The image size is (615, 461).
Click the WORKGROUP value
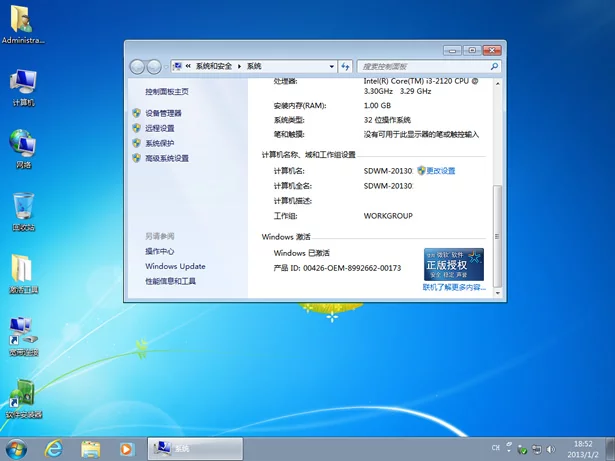click(x=388, y=216)
